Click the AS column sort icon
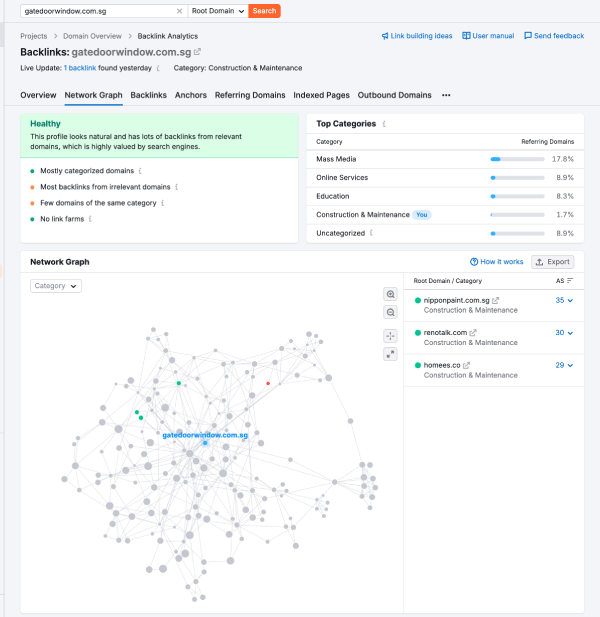 570,281
